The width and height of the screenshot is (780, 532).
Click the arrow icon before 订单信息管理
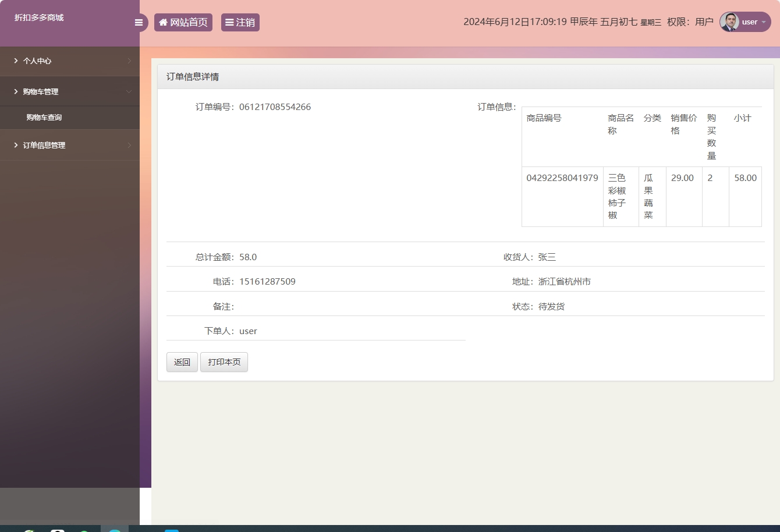click(16, 145)
